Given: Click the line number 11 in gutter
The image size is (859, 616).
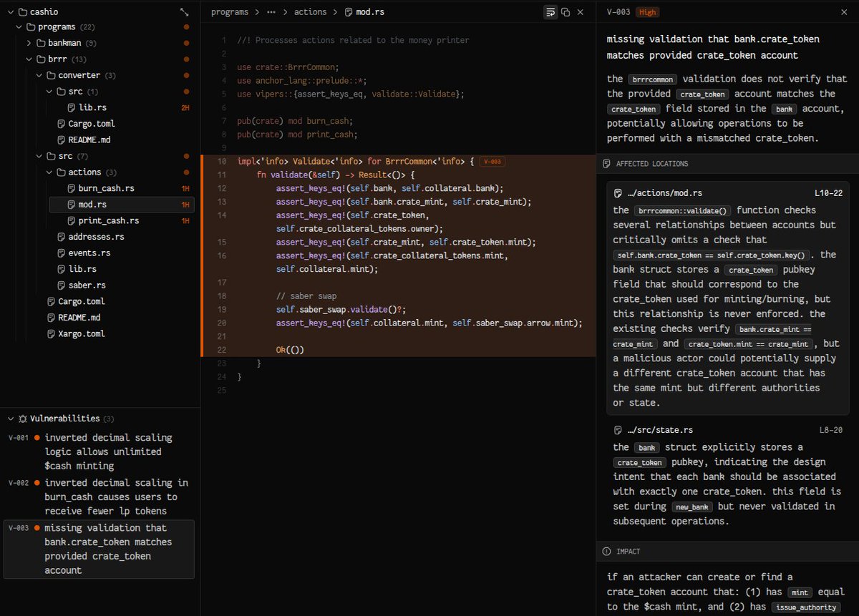Looking at the screenshot, I should click(221, 175).
